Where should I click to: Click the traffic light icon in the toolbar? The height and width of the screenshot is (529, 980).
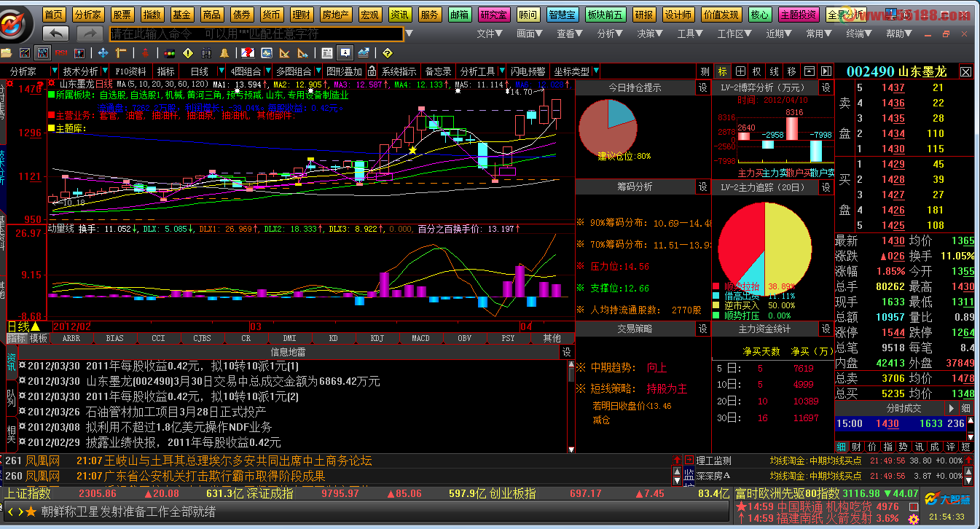pos(170,52)
